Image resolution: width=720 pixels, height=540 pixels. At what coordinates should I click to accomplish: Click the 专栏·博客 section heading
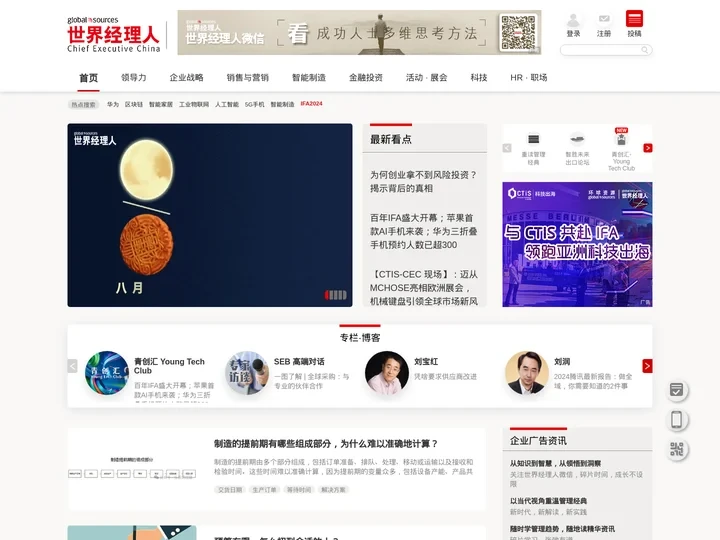coord(360,338)
